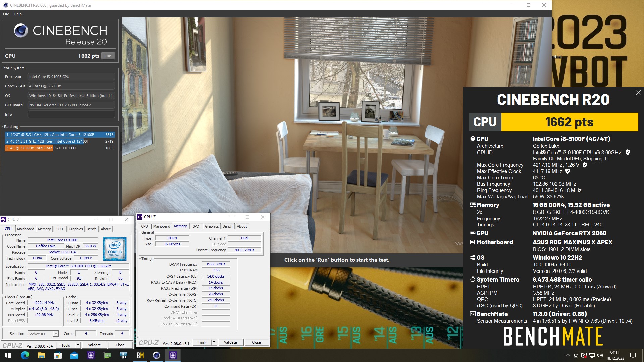Open the volume control tray icon
The image size is (644, 362).
[x=600, y=355]
